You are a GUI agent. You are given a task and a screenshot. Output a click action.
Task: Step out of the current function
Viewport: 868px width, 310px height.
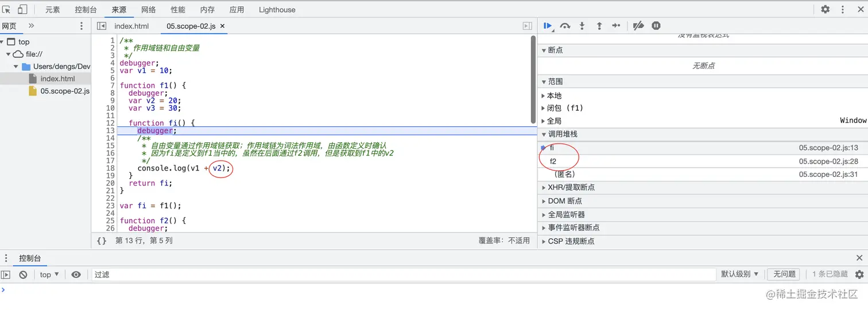(x=599, y=26)
